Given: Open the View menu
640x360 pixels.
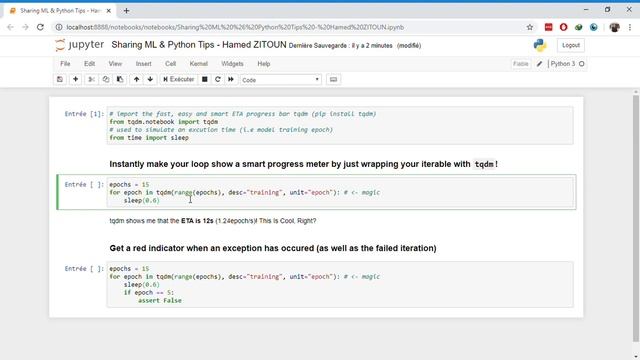Looking at the screenshot, I should 115,64.
